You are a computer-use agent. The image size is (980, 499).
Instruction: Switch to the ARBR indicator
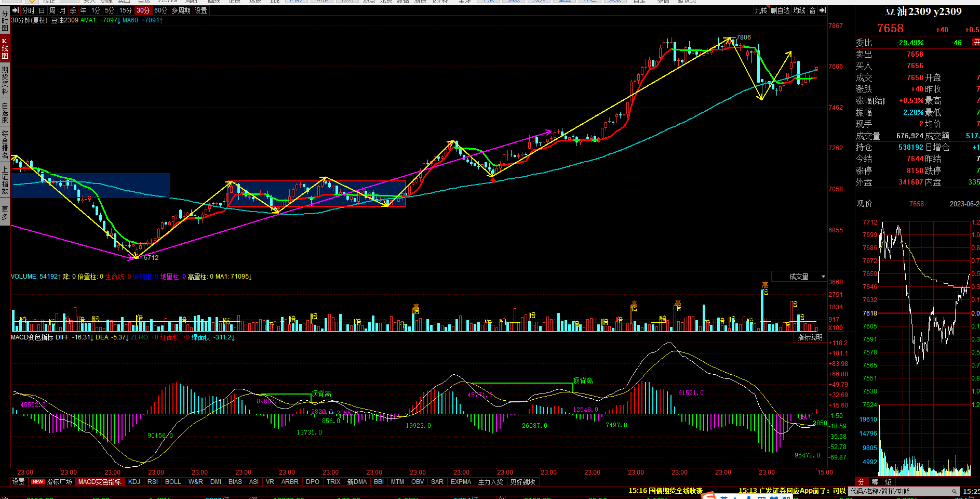click(x=290, y=482)
